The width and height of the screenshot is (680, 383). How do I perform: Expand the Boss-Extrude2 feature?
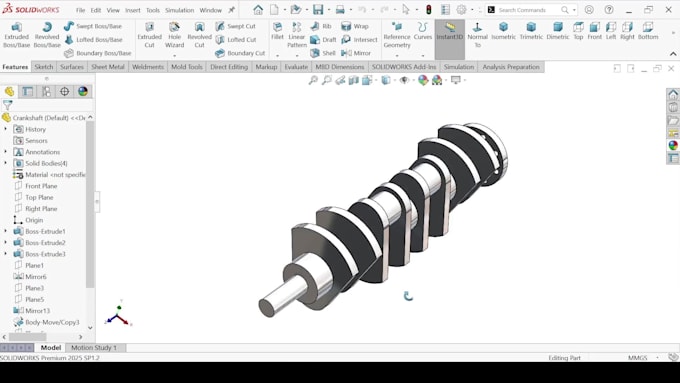coord(5,242)
